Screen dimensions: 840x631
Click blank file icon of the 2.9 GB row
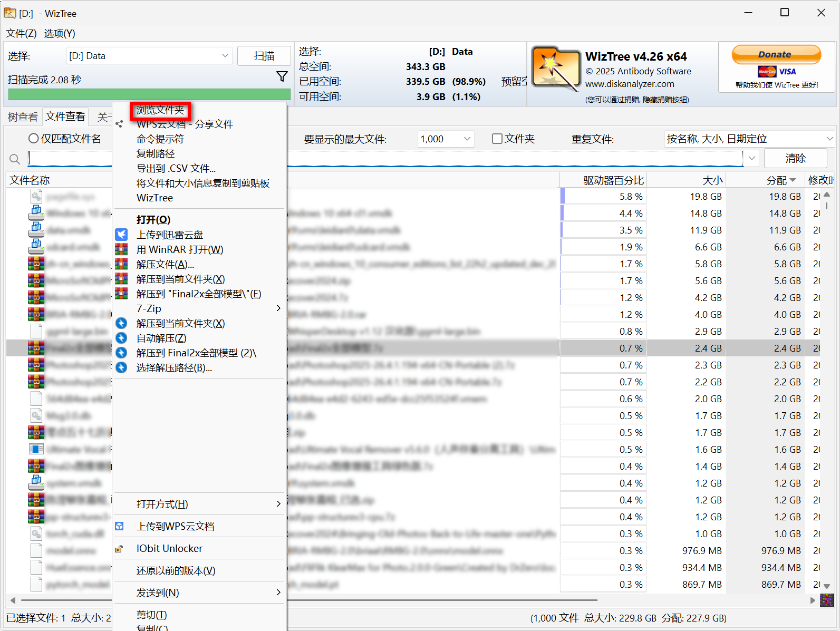pos(36,332)
